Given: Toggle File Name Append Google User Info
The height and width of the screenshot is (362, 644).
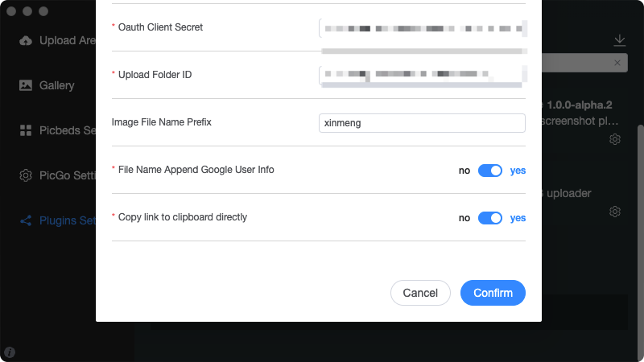Looking at the screenshot, I should tap(490, 171).
